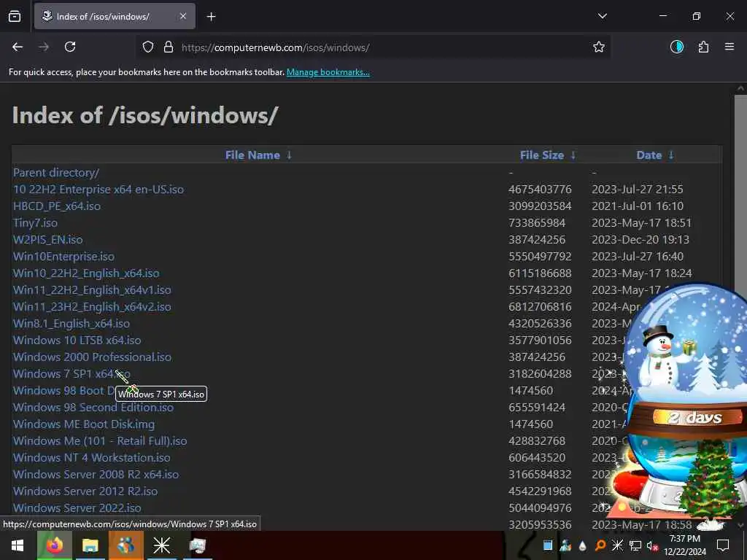
Task: Open a new tab with plus button
Action: pyautogui.click(x=211, y=17)
